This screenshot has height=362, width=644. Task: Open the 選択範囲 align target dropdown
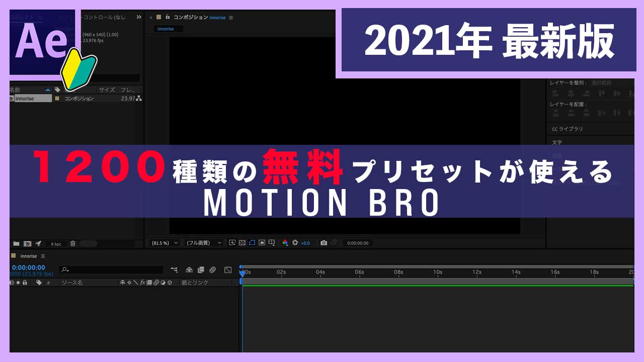point(602,82)
